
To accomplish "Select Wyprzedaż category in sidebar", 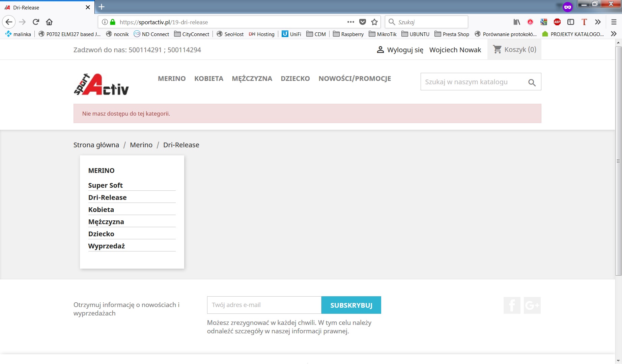I will 107,246.
